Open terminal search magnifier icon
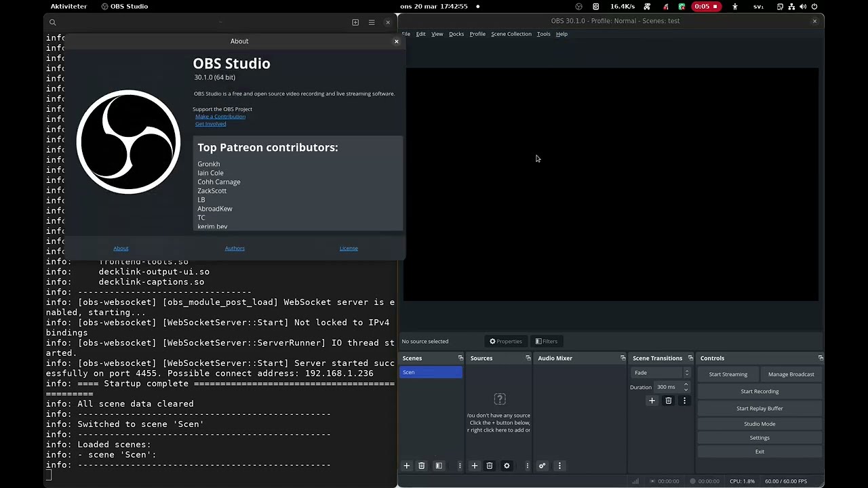This screenshot has width=868, height=488. [52, 22]
